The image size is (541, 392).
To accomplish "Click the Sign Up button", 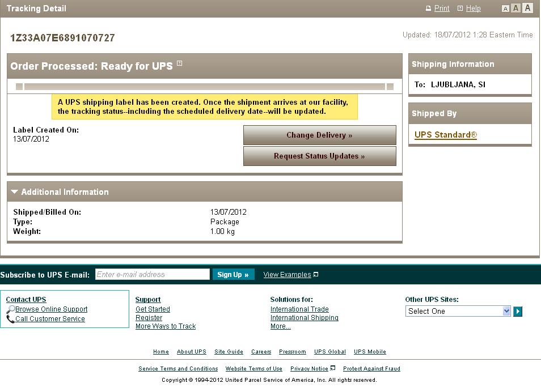I will tap(233, 274).
